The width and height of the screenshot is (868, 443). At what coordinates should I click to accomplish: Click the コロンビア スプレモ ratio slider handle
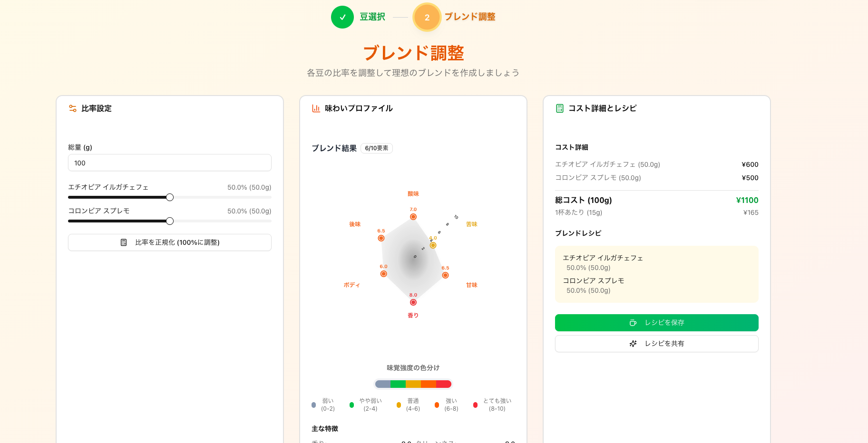pos(170,221)
